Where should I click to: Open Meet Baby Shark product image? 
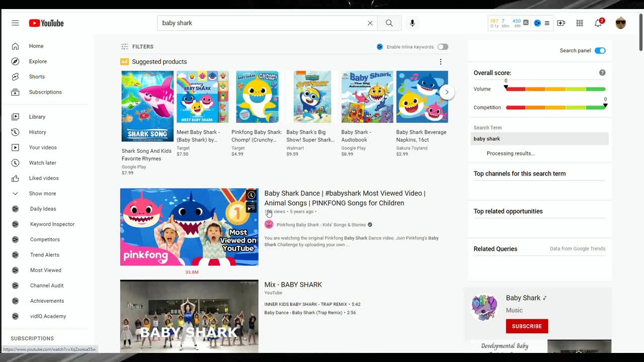tap(202, 97)
